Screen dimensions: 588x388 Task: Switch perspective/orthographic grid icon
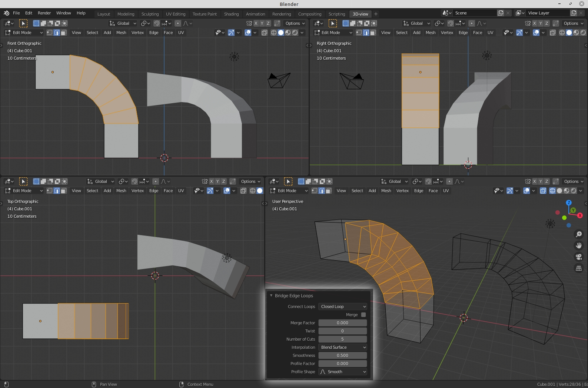pyautogui.click(x=578, y=268)
